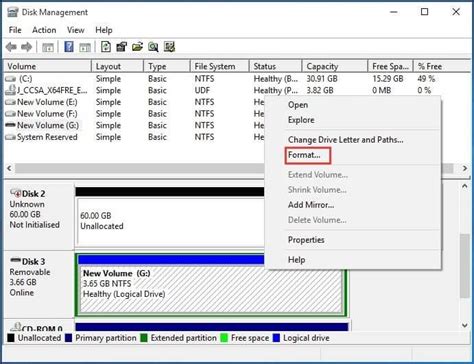Click the Properties/settings toolbar icon
Screen dimensions: 474x364
pyautogui.click(x=122, y=47)
